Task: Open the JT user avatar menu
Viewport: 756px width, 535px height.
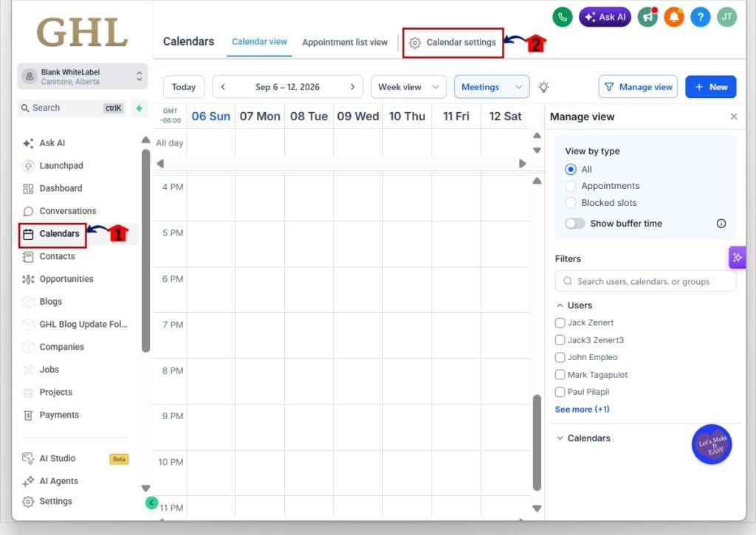Action: click(726, 18)
